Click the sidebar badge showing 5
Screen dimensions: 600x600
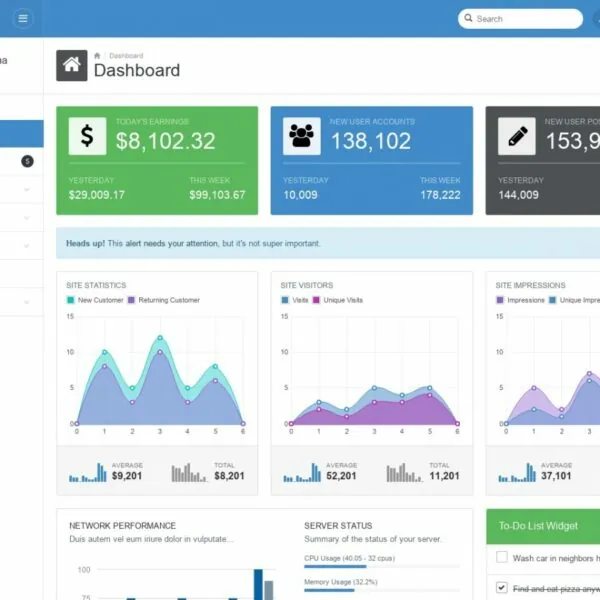tap(27, 161)
